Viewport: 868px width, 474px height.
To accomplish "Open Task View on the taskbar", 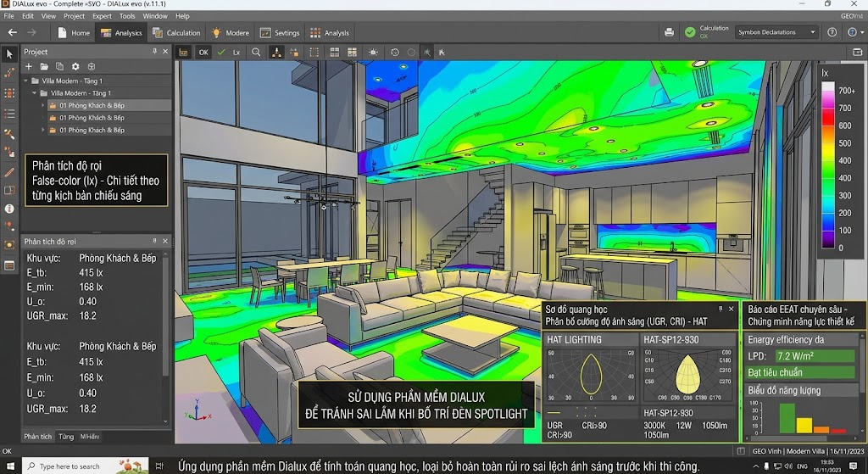I will coord(159,466).
